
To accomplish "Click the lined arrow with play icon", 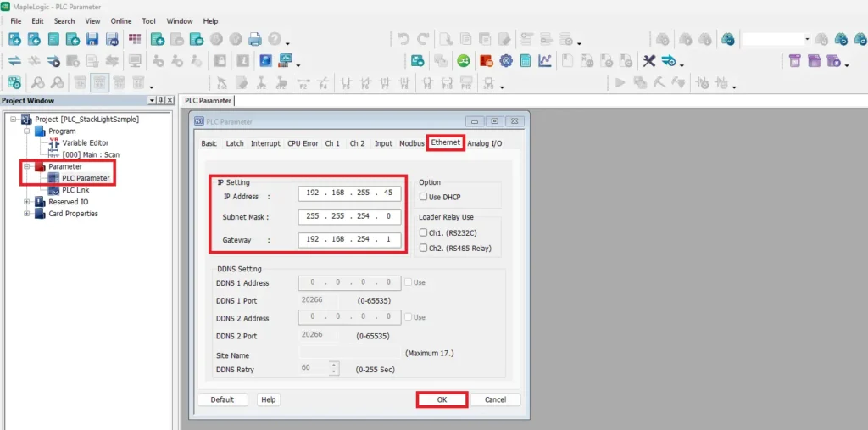I will click(53, 60).
